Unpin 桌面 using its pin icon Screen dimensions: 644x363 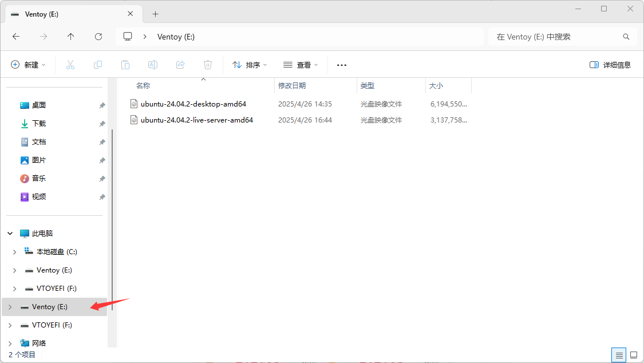(x=102, y=105)
